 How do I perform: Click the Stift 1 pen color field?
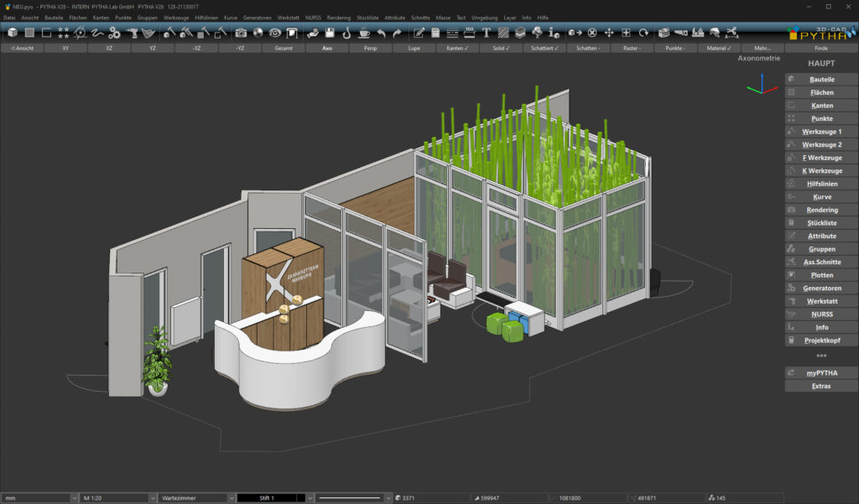pos(267,498)
